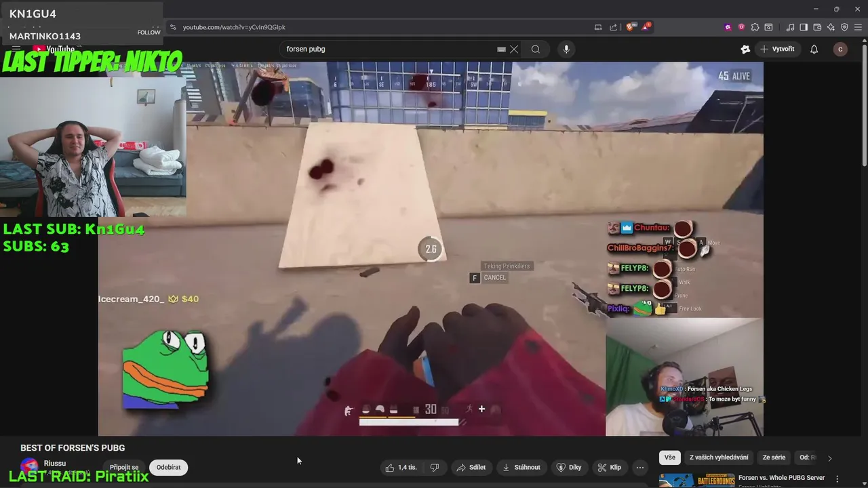Click the YouTube header icon left of Vytvořit
This screenshot has height=488, width=868.
[x=745, y=49]
